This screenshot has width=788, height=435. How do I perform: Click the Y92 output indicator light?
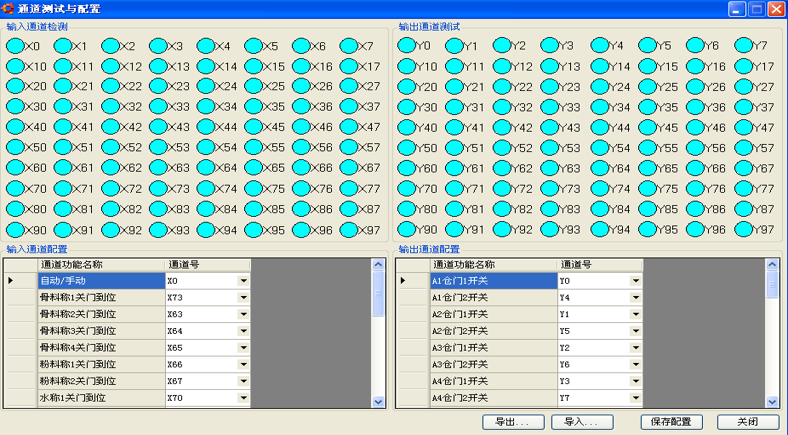[x=502, y=229]
